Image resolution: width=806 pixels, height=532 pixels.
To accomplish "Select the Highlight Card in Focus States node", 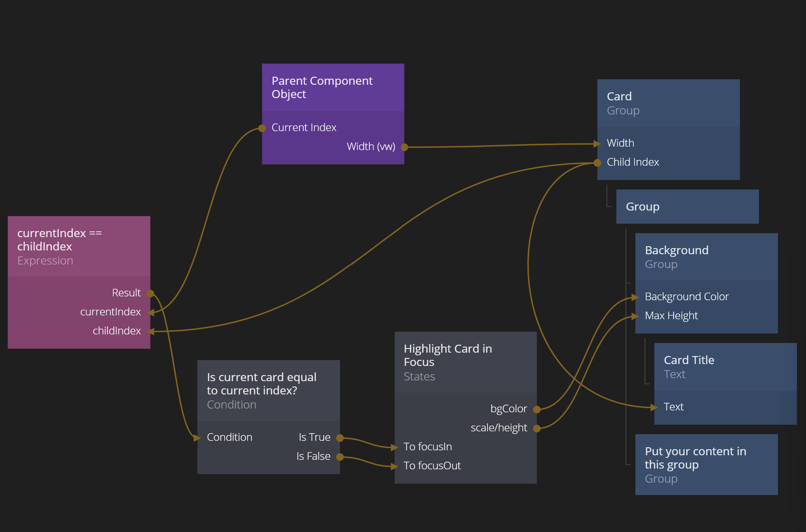I will [x=465, y=362].
